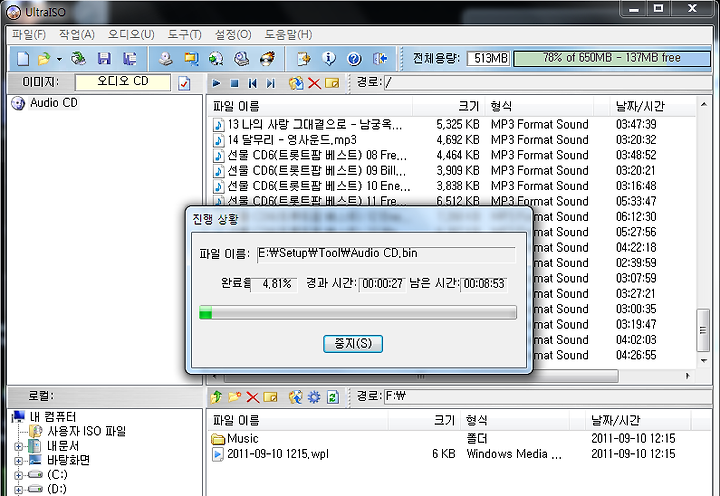Select Audio CD node in image tree
720x496 pixels.
pos(54,103)
